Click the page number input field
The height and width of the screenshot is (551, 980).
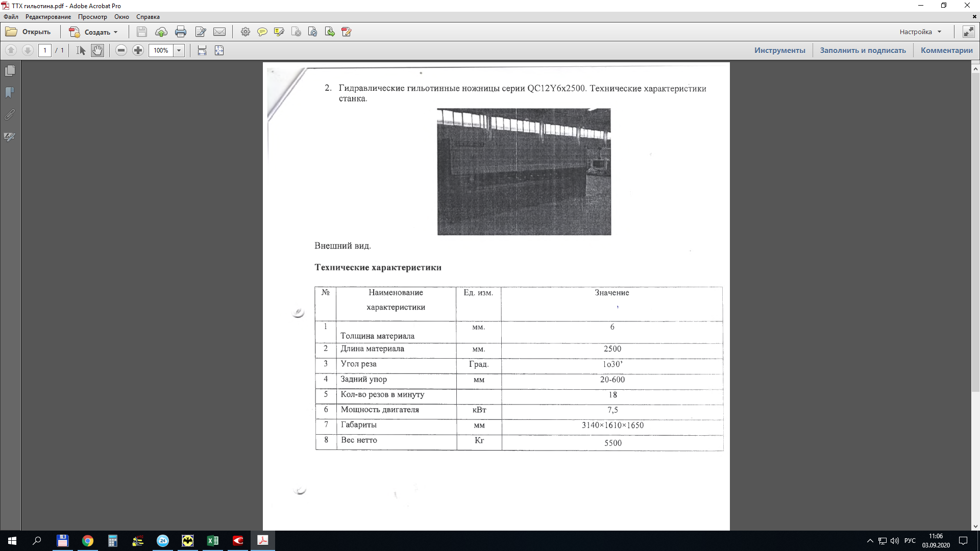45,51
